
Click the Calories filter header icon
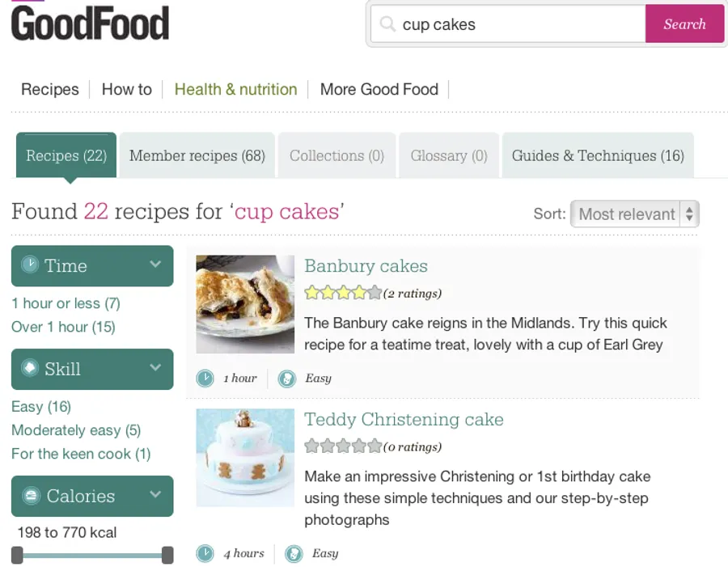[x=32, y=496]
